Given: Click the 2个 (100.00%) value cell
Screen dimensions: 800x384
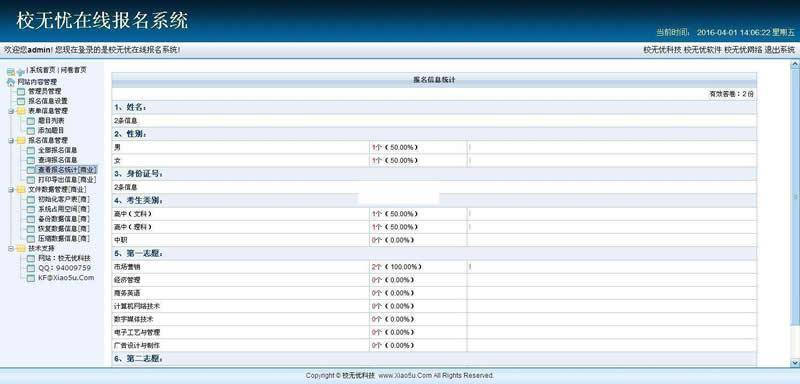Looking at the screenshot, I should (x=418, y=267).
